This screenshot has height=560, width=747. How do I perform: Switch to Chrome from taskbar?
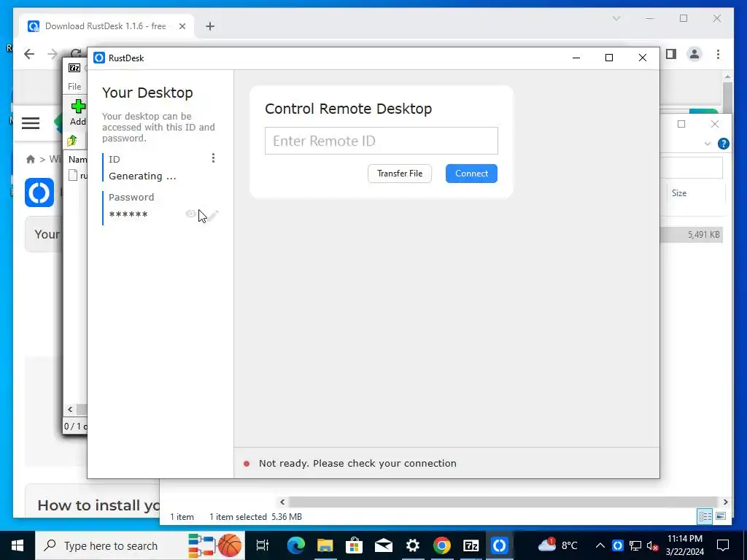coord(441,545)
